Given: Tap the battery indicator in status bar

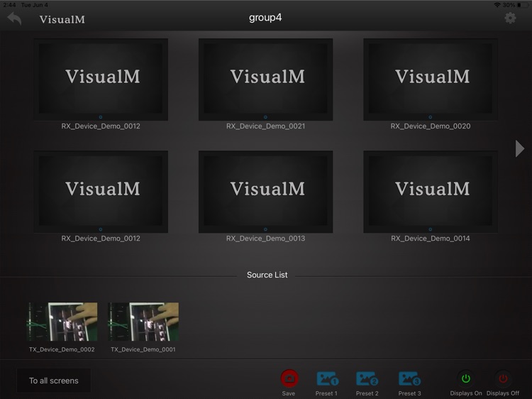Looking at the screenshot, I should [523, 5].
